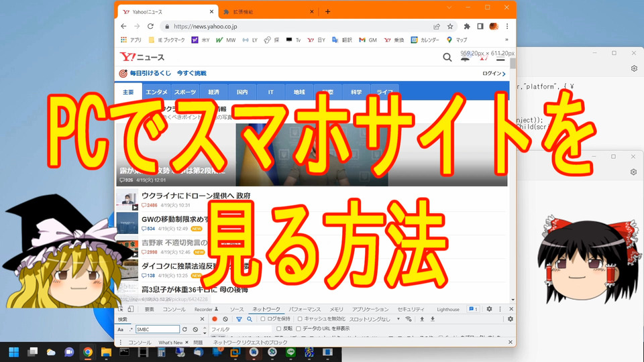Click the Chrome profile avatar
Viewport: 644px width, 362px height.
tap(494, 26)
